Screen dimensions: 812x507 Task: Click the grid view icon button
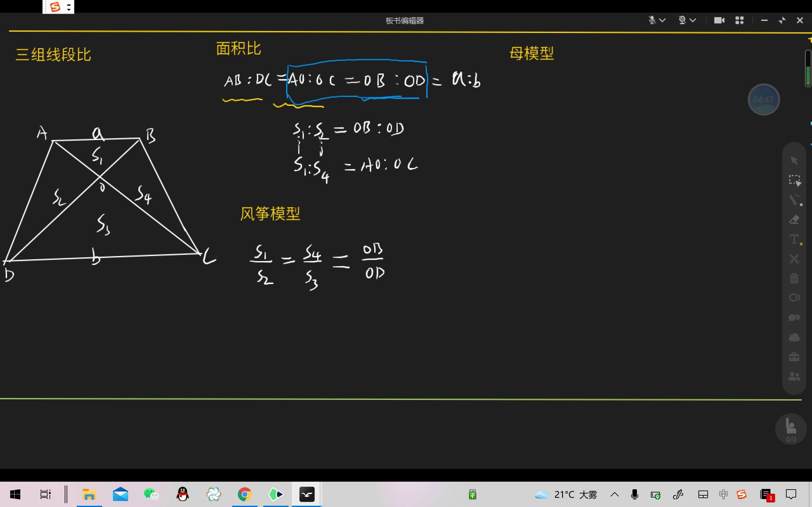[x=739, y=21]
